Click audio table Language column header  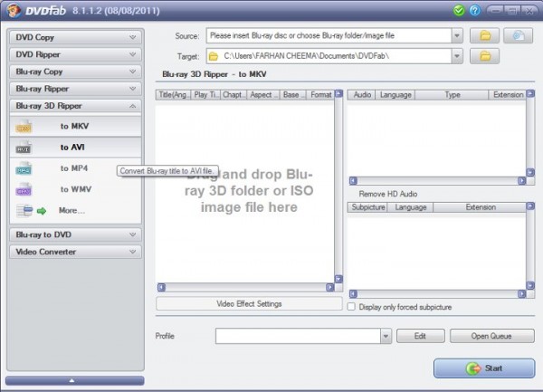[x=395, y=94]
